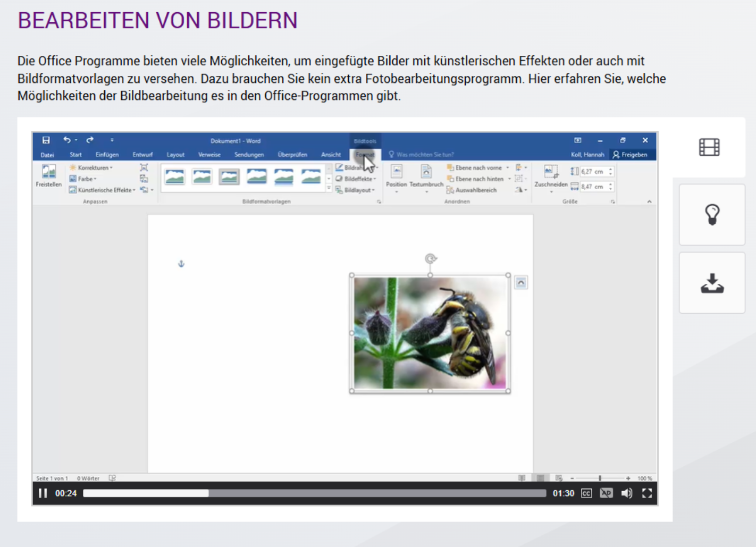Open the Ansicht ribbon tab
The height and width of the screenshot is (547, 756).
[331, 155]
